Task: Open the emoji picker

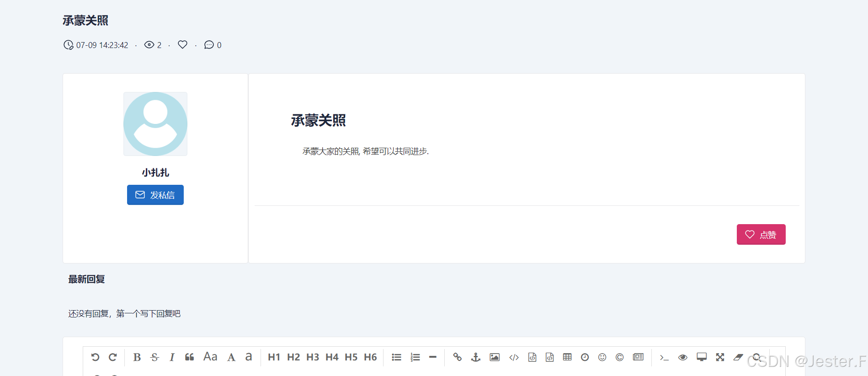Action: tap(602, 357)
